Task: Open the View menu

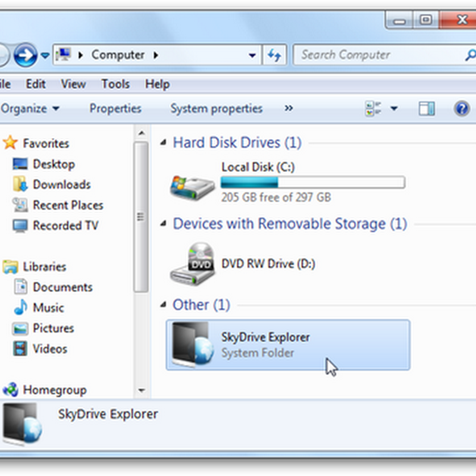Action: (73, 84)
